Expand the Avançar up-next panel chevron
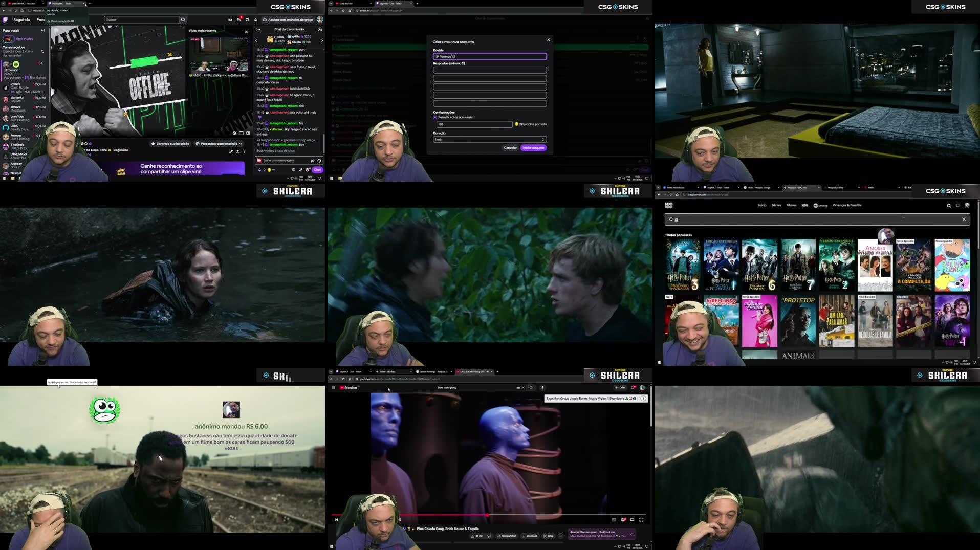Image resolution: width=980 pixels, height=550 pixels. point(631,534)
